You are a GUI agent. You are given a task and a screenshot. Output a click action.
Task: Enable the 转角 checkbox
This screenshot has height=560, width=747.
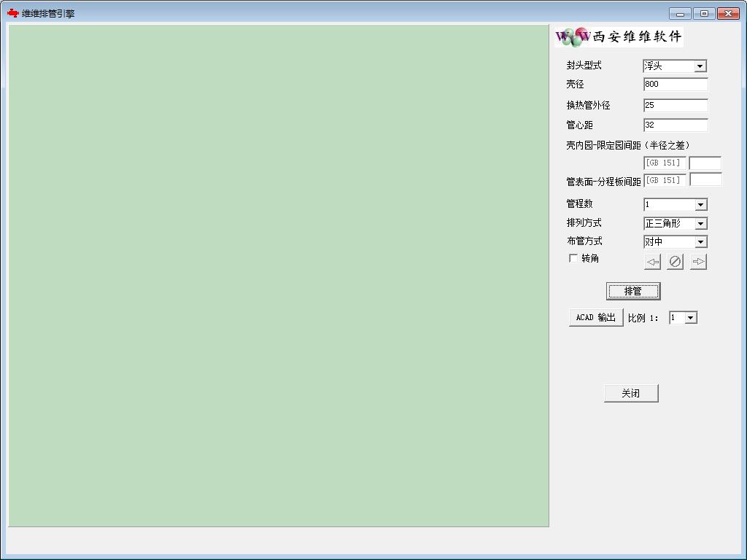point(573,258)
